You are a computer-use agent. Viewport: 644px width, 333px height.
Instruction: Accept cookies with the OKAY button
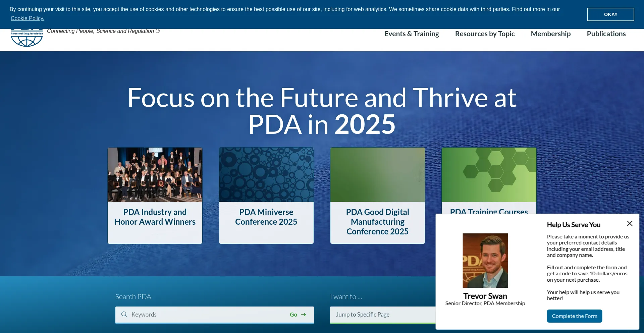tap(610, 14)
